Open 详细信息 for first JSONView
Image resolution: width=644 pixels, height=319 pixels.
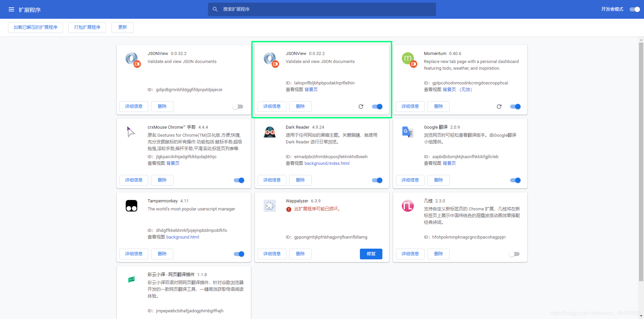click(x=134, y=107)
